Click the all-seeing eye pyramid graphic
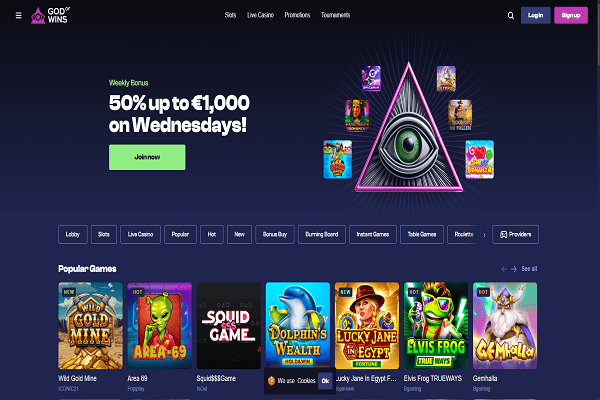This screenshot has height=400, width=600. click(409, 128)
